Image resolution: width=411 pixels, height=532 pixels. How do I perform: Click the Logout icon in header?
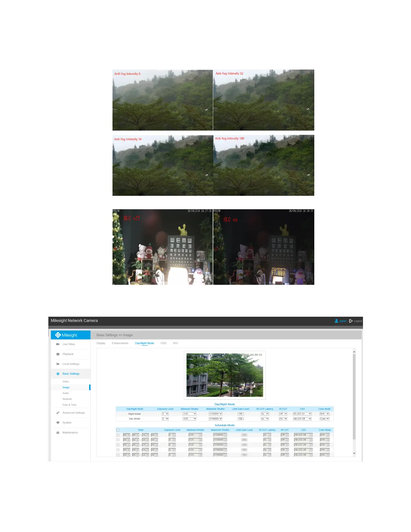click(351, 321)
